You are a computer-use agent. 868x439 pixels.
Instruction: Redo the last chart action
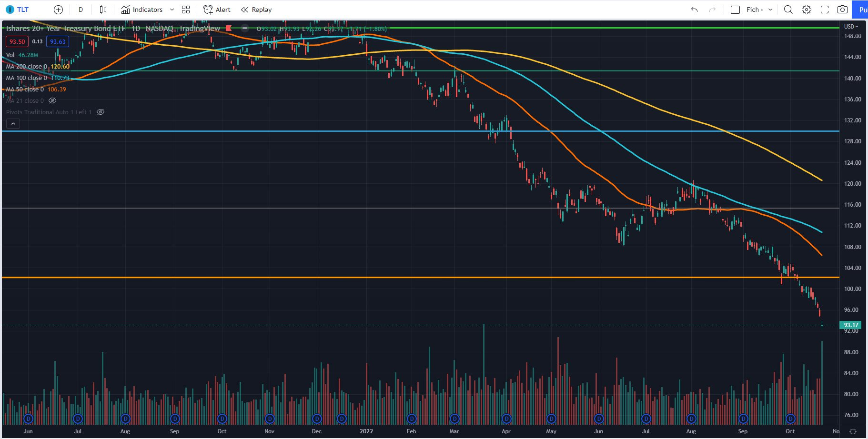712,10
